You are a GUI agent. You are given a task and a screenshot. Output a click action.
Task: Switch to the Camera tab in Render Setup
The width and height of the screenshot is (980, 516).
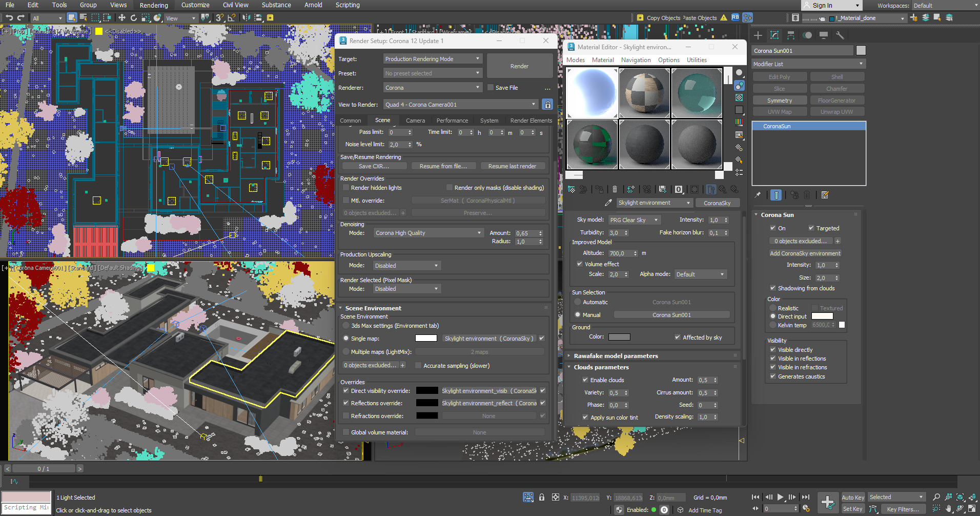(x=415, y=121)
